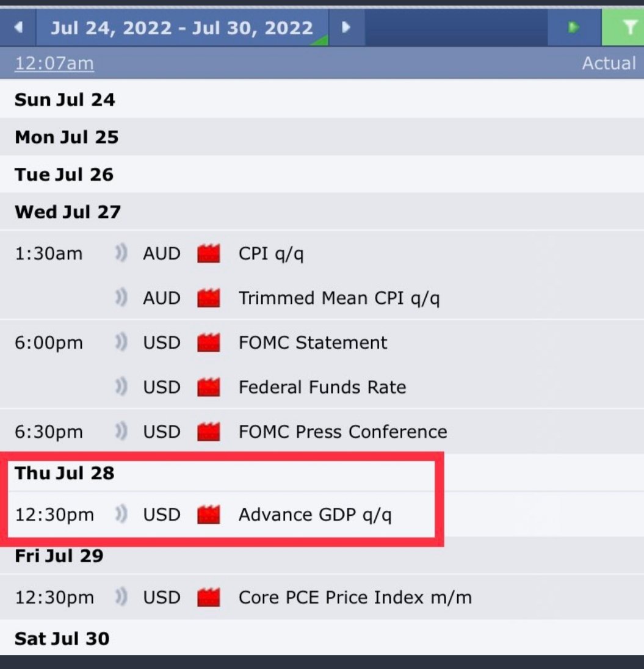The width and height of the screenshot is (644, 669).
Task: Open the Federal Funds Rate event
Action: click(322, 387)
